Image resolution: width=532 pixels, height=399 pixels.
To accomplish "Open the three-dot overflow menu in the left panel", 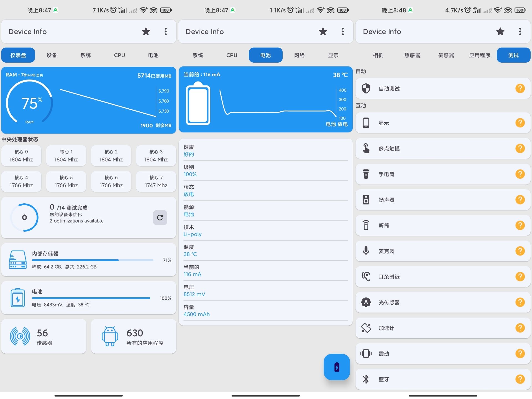I will click(x=166, y=32).
